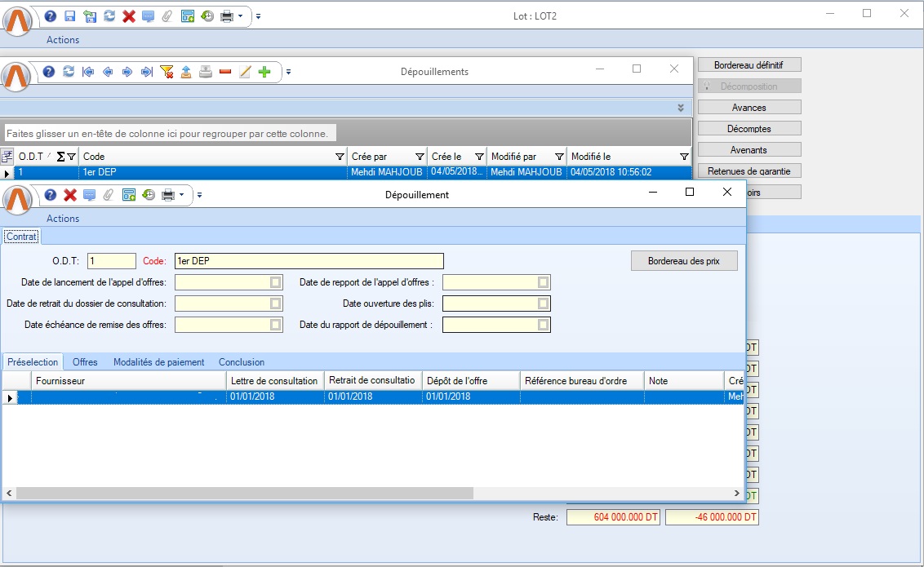Click the clock history icon in Dépouillement dialog toolbar

click(x=149, y=195)
